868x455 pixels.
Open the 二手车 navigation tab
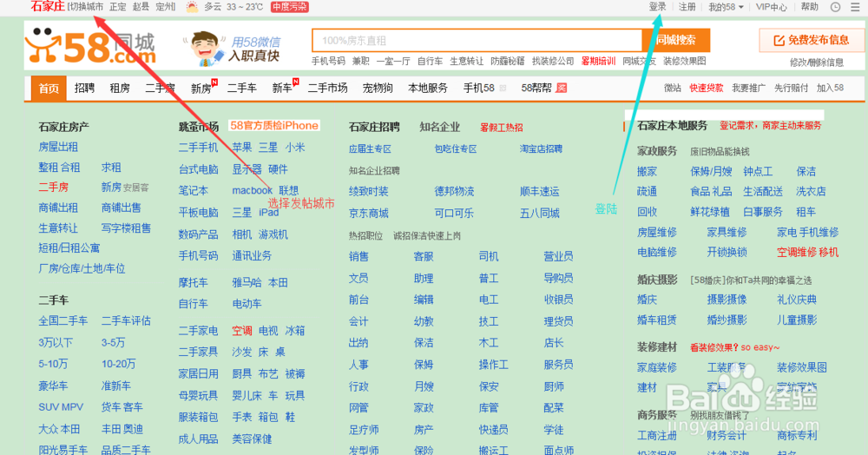point(242,88)
